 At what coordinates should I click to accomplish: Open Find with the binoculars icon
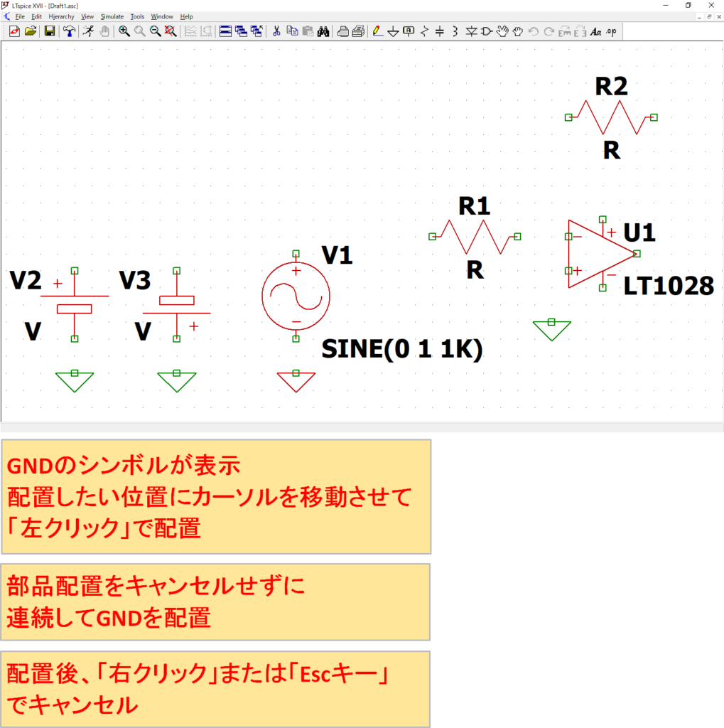(x=323, y=31)
